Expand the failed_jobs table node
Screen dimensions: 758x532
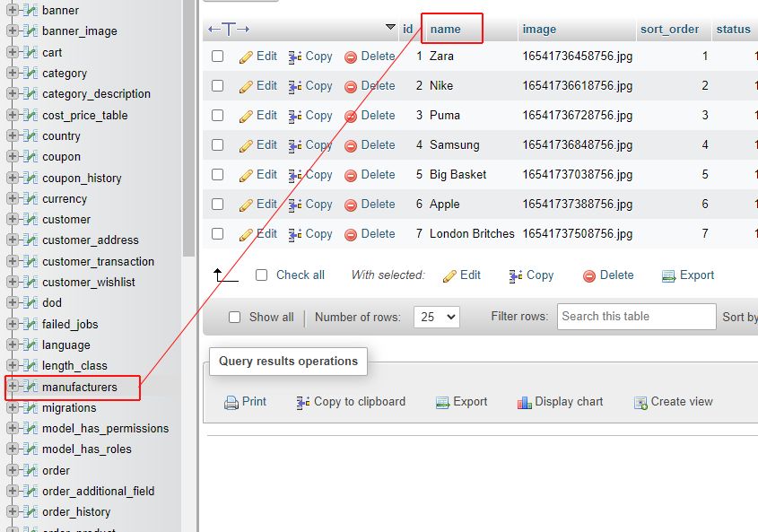pyautogui.click(x=12, y=323)
